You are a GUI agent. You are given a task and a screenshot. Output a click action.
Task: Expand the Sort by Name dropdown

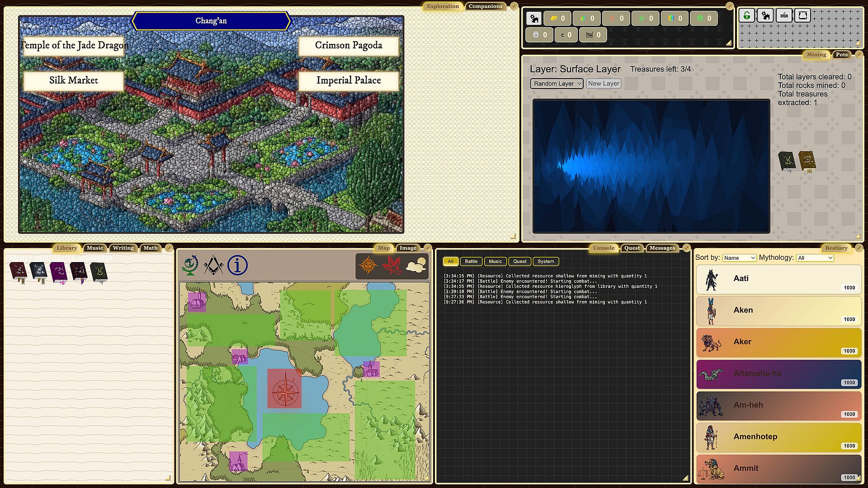click(x=739, y=258)
